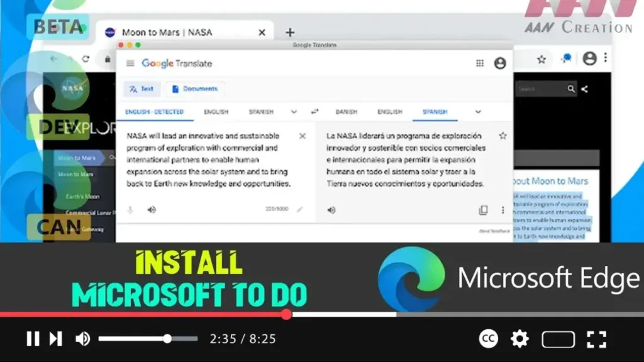The width and height of the screenshot is (644, 362).
Task: Mute the video volume speaker icon
Action: click(x=82, y=339)
